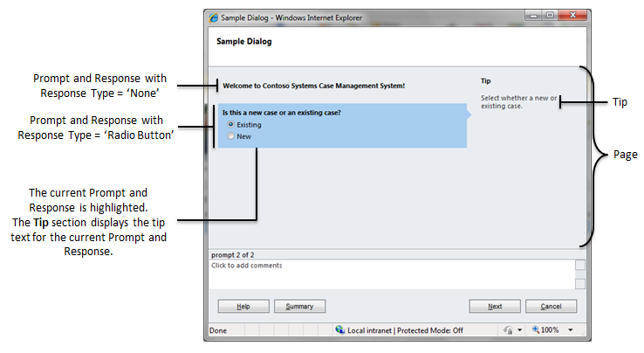Select the Existing radio button
This screenshot has width=644, height=353.
(x=231, y=124)
